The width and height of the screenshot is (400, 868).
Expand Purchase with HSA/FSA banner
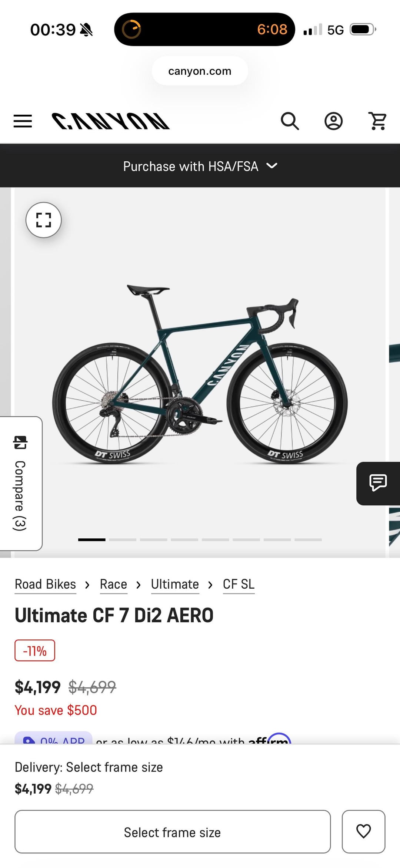pyautogui.click(x=200, y=166)
